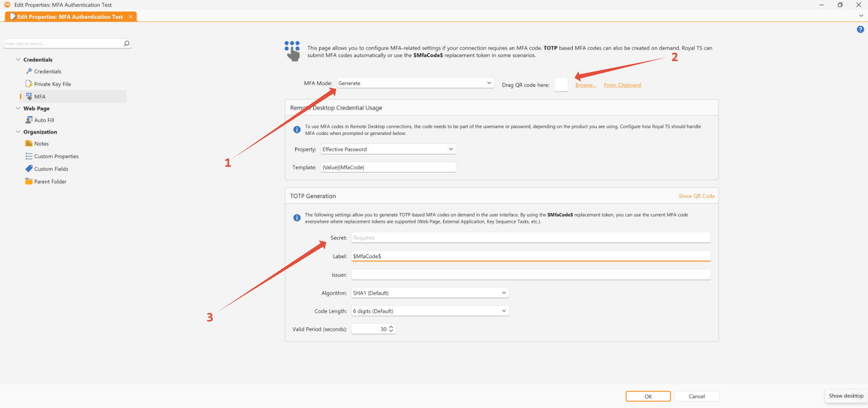Viewport: 868px width, 408px height.
Task: Click the Parent Folder icon
Action: click(x=29, y=181)
